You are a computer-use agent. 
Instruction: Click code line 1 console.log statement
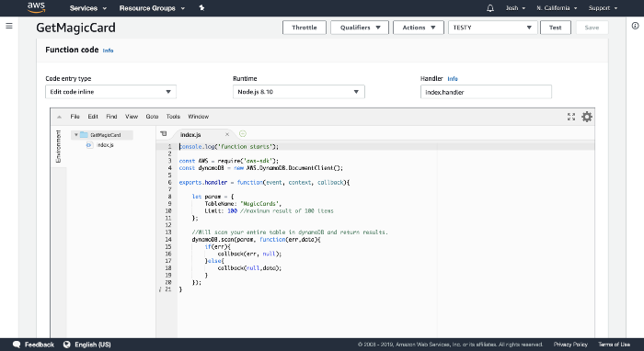click(229, 146)
